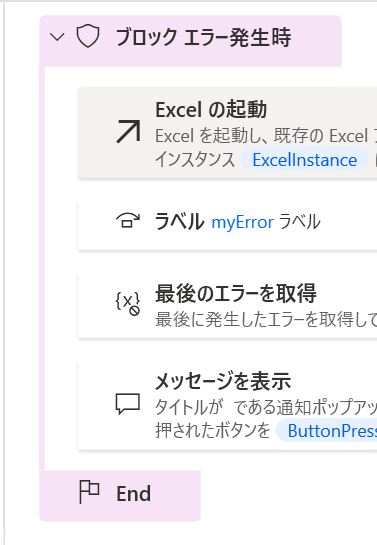Image resolution: width=377 pixels, height=545 pixels.
Task: Click the インスタンス text in Excel action
Action: (x=195, y=160)
